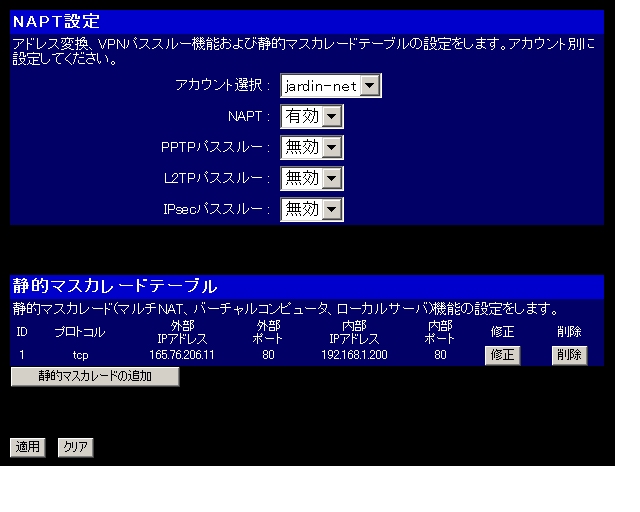Click the 修正 button for entry 1
The image size is (640, 512).
[x=503, y=356]
